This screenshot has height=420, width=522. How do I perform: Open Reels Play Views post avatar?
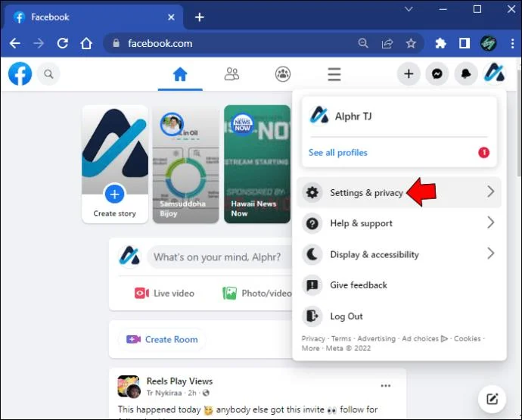[x=129, y=387]
